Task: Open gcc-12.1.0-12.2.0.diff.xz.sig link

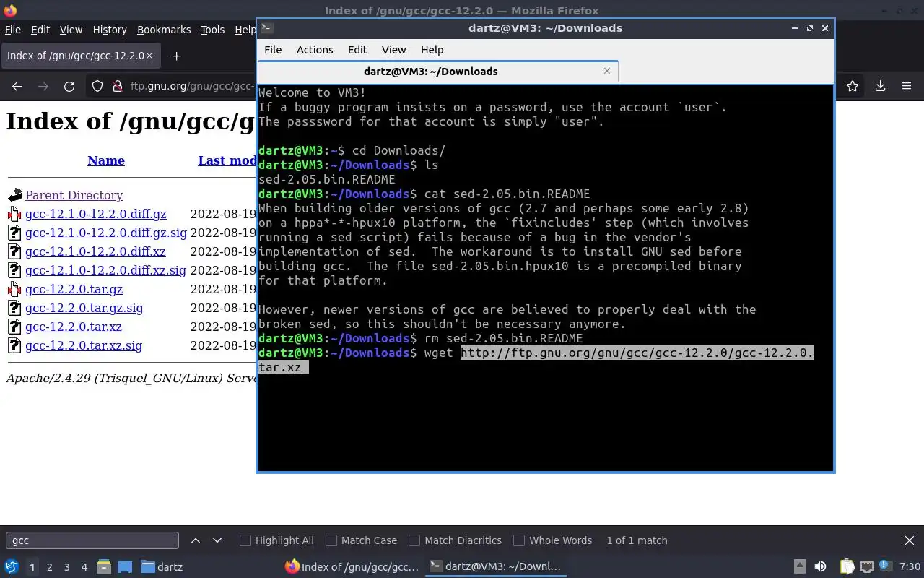Action: pos(105,270)
